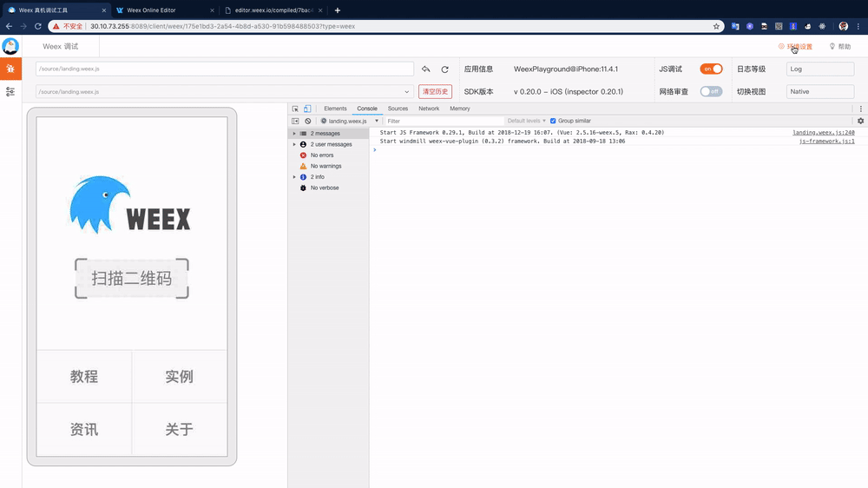The height and width of the screenshot is (488, 868).
Task: Open the 切换视图 Native dropdown
Action: [x=820, y=91]
